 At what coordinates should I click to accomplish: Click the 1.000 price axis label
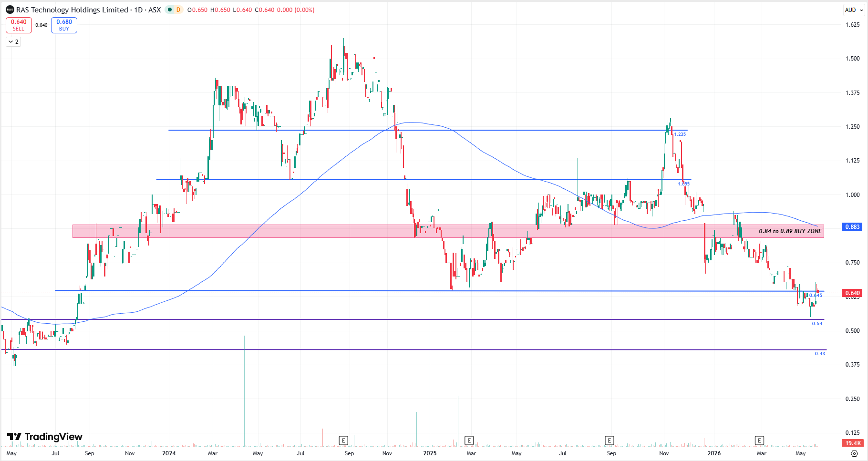click(852, 195)
